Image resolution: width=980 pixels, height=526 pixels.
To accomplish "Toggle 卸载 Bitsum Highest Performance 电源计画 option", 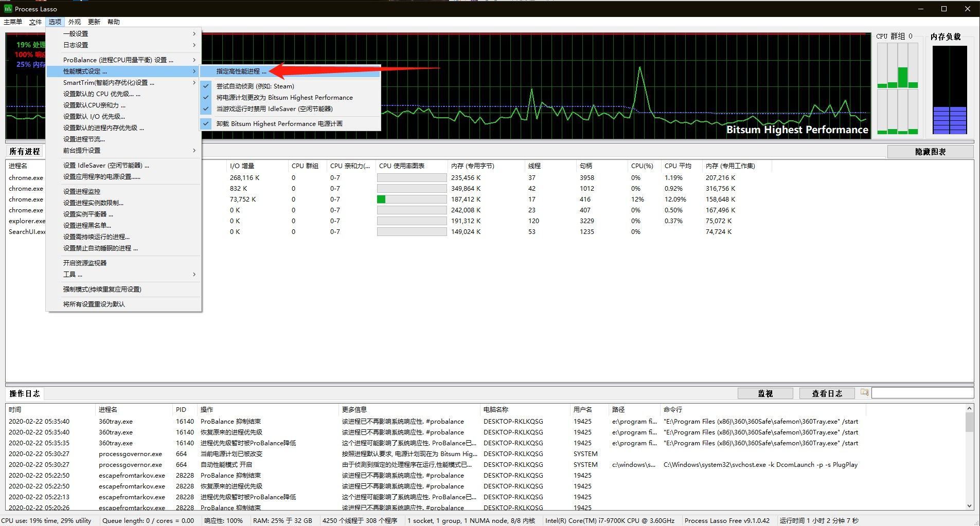I will [291, 124].
